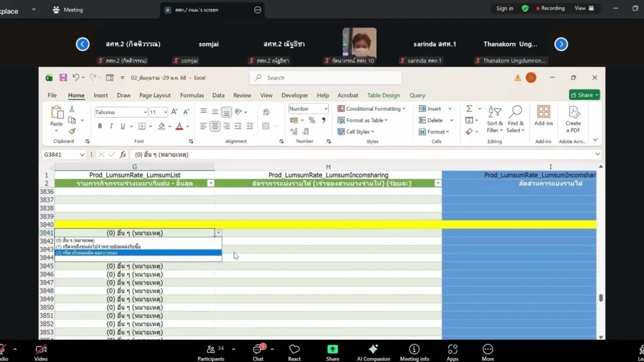Click the Format Painter brush icon

point(72,132)
